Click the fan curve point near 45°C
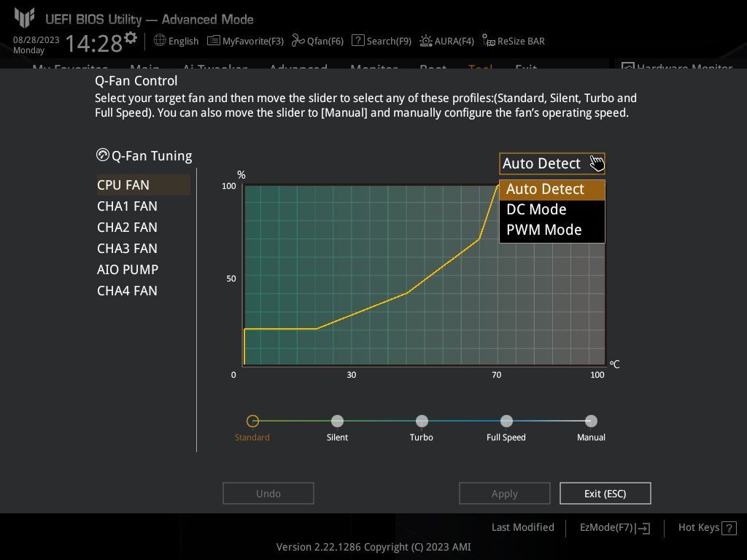 (406, 293)
